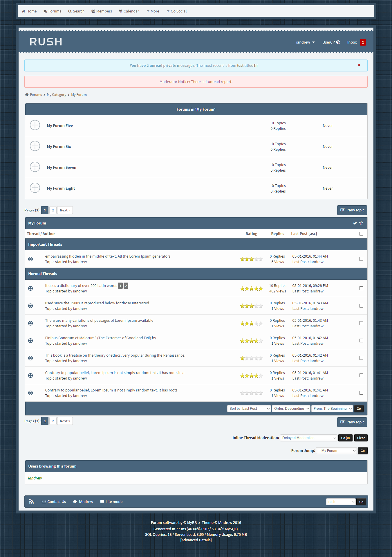Image resolution: width=392 pixels, height=557 pixels.
Task: Click the forum status icon for My Forum Six
Action: click(35, 146)
